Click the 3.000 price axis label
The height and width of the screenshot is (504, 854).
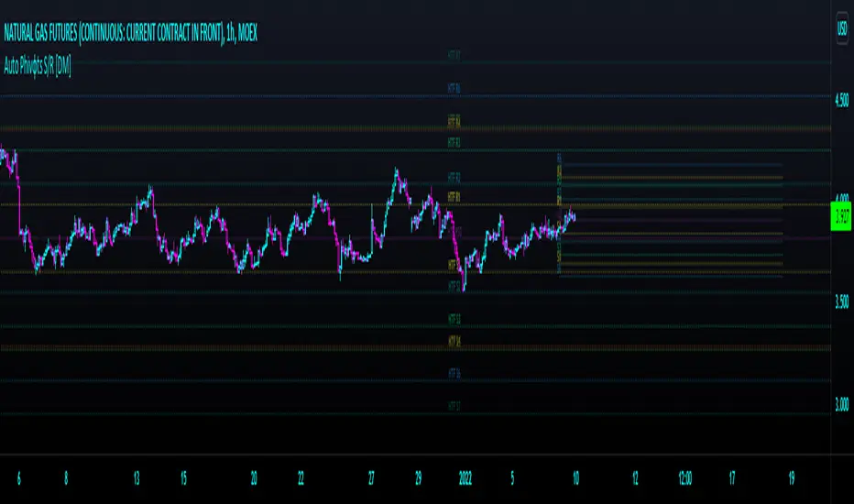pos(842,404)
